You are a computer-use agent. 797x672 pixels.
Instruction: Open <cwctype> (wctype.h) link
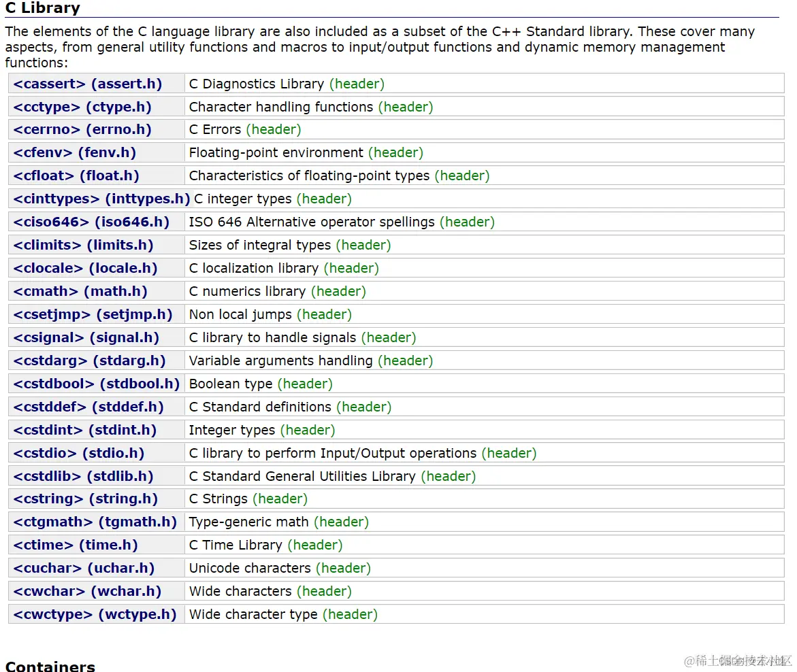(95, 615)
